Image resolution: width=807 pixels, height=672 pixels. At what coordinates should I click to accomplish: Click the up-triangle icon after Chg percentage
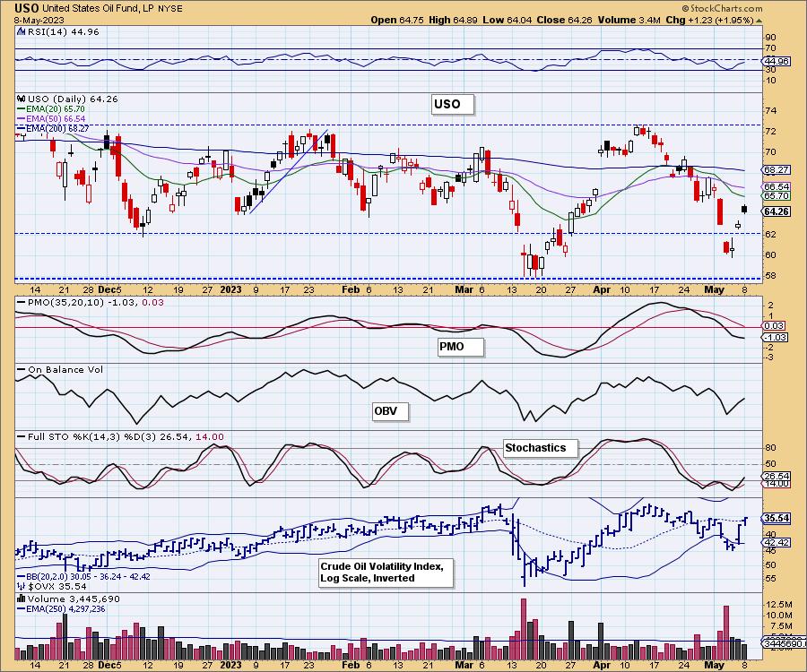759,20
